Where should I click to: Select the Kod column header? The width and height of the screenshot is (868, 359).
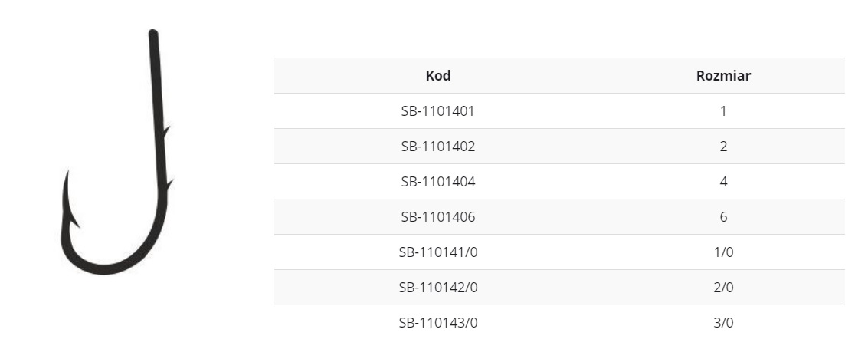(x=438, y=76)
